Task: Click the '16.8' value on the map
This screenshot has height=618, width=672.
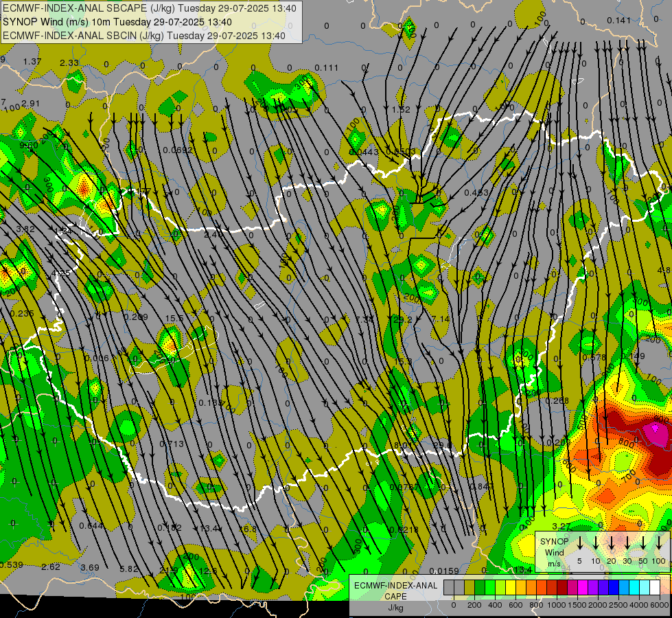Action: [x=248, y=529]
